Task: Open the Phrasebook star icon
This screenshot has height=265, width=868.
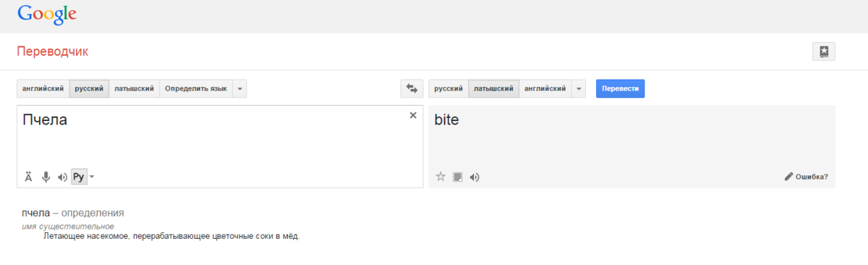Action: [x=824, y=51]
